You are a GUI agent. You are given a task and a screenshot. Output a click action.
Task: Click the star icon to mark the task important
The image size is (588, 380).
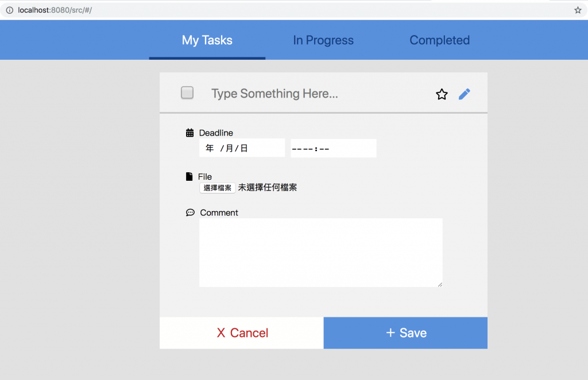point(442,94)
